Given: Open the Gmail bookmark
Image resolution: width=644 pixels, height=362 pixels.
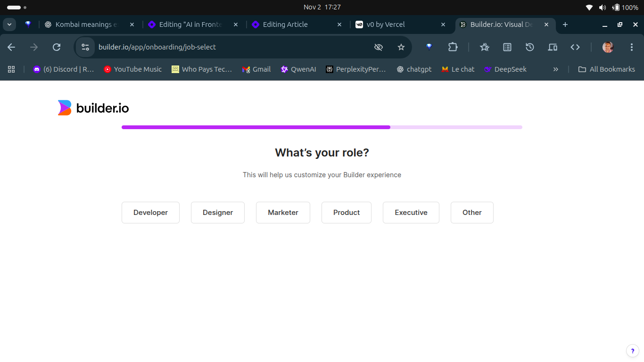Looking at the screenshot, I should point(256,69).
